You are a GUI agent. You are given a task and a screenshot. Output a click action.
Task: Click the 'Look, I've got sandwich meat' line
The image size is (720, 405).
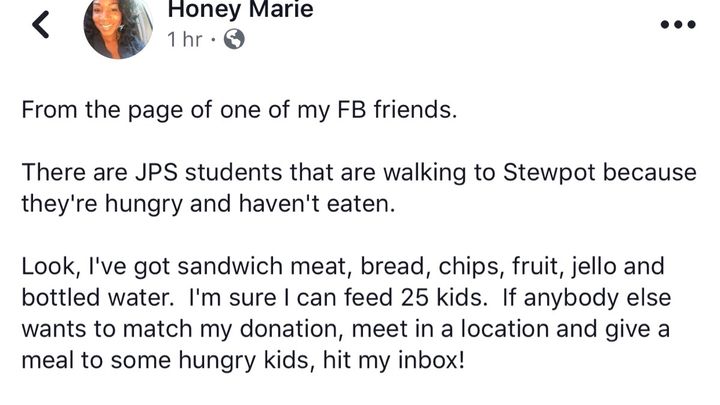point(343,267)
